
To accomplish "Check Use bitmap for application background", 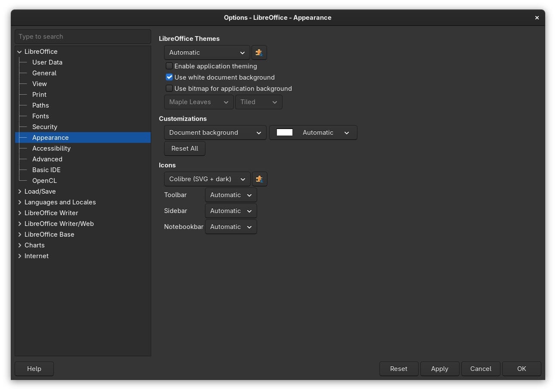I will [x=169, y=89].
